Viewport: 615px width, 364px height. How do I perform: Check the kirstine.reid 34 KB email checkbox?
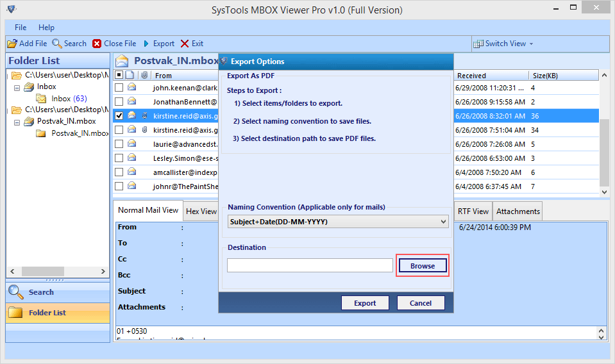point(119,129)
